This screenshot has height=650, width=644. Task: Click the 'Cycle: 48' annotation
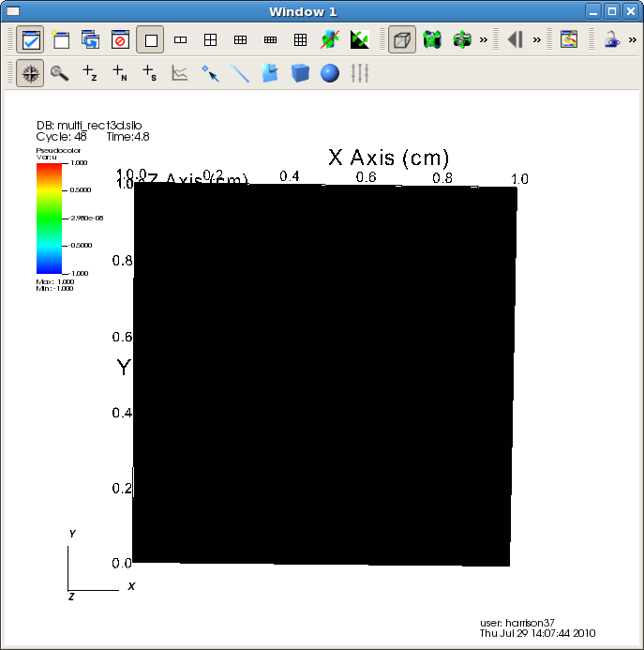point(61,137)
